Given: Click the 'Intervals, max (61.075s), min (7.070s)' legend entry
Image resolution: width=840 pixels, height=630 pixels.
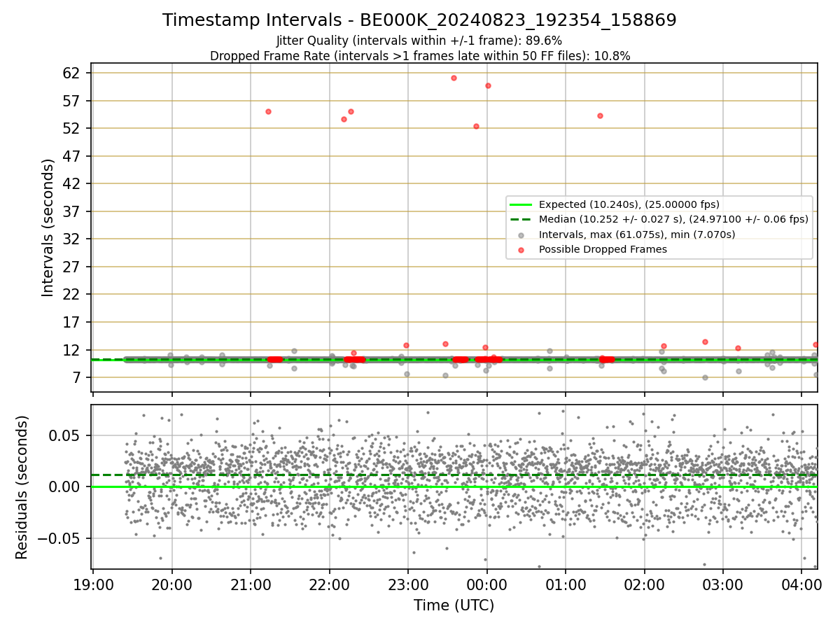Looking at the screenshot, I should click(637, 234).
